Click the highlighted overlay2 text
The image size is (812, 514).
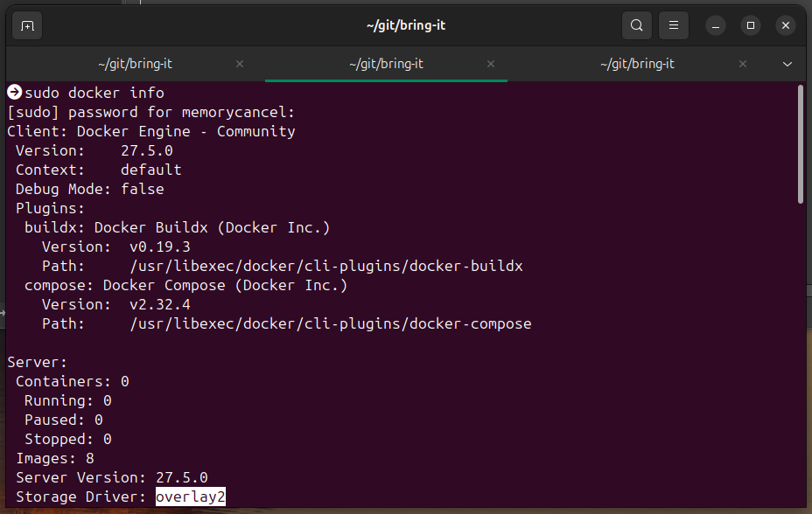[190, 497]
